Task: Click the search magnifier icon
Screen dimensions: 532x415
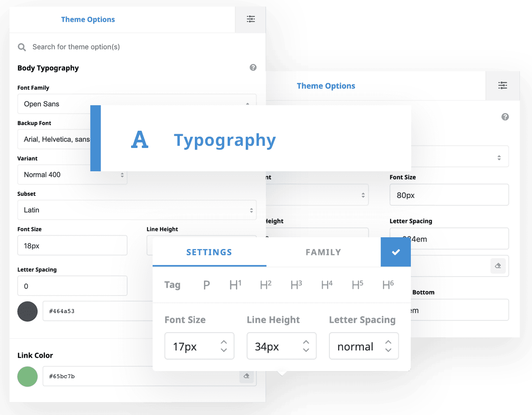Action: 22,47
